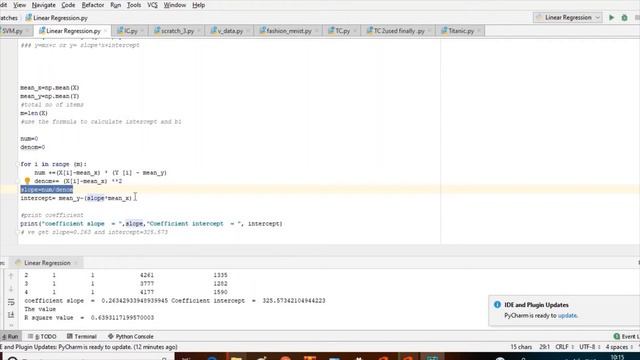
Task: Select the Linear Regression.py editor tab
Action: point(73,31)
